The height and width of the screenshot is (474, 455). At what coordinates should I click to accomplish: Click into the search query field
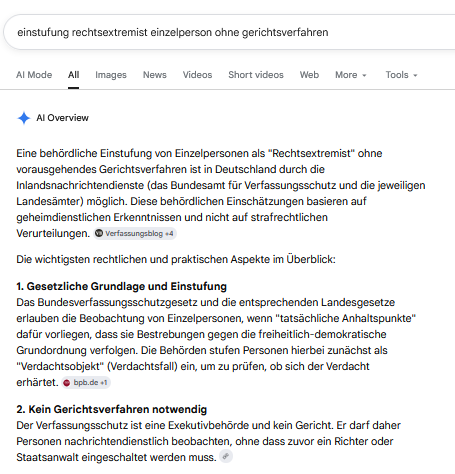click(230, 32)
